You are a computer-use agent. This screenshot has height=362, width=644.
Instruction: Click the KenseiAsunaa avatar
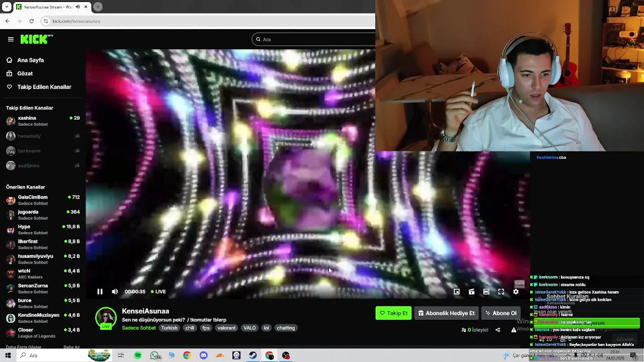click(106, 318)
